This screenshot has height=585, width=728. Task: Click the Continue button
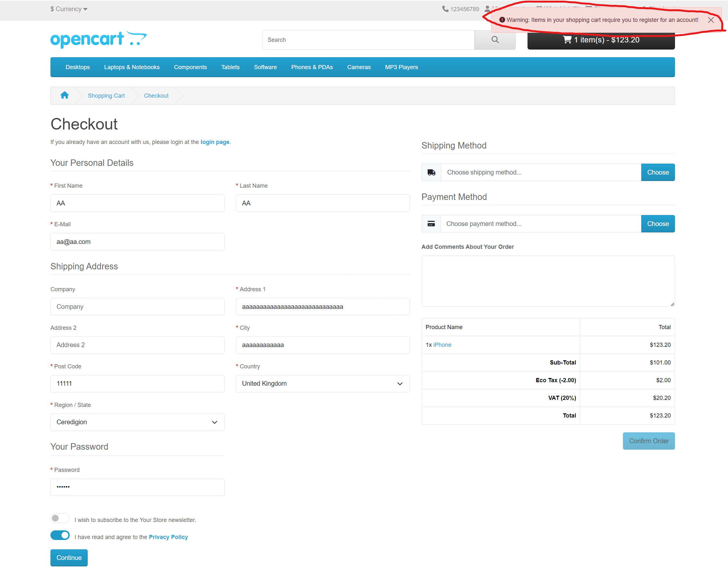(69, 558)
